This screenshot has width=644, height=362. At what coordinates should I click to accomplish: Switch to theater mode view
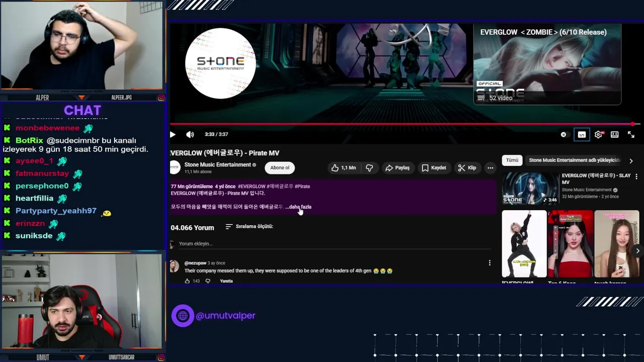614,135
